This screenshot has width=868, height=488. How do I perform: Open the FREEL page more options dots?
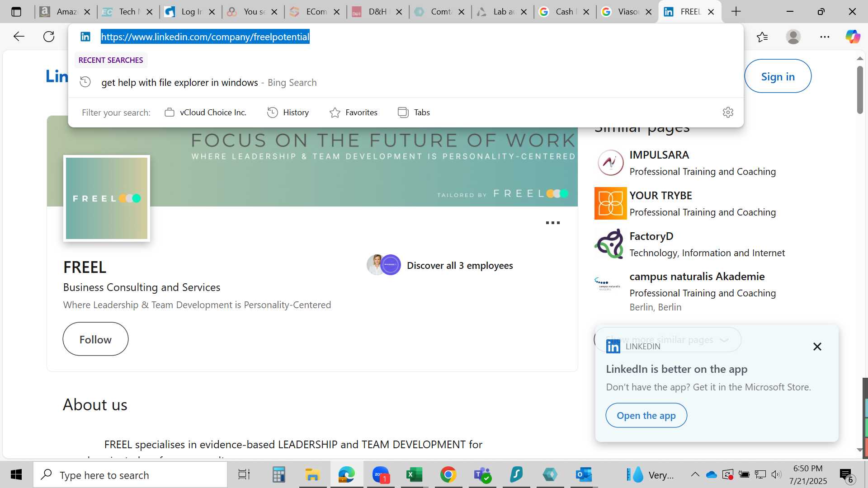pos(552,223)
